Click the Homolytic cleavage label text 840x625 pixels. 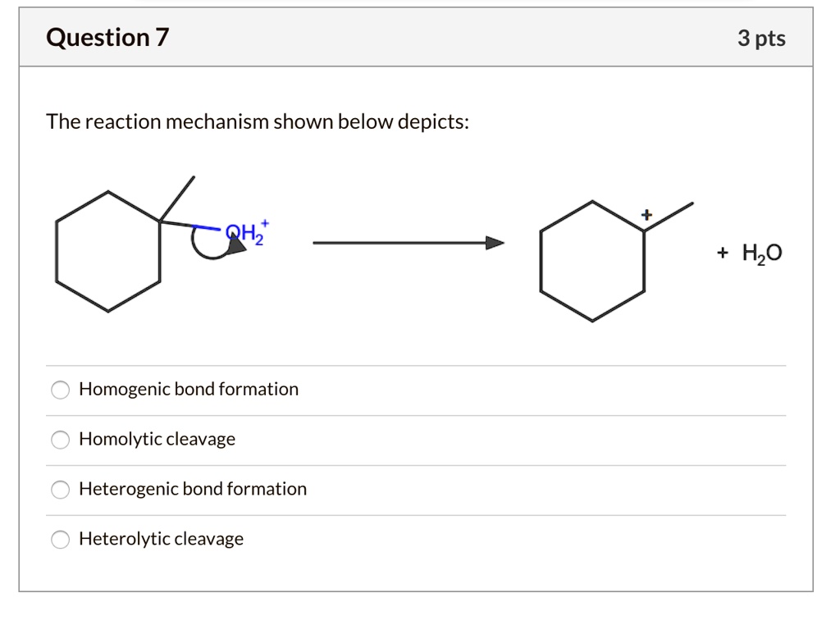tap(157, 439)
